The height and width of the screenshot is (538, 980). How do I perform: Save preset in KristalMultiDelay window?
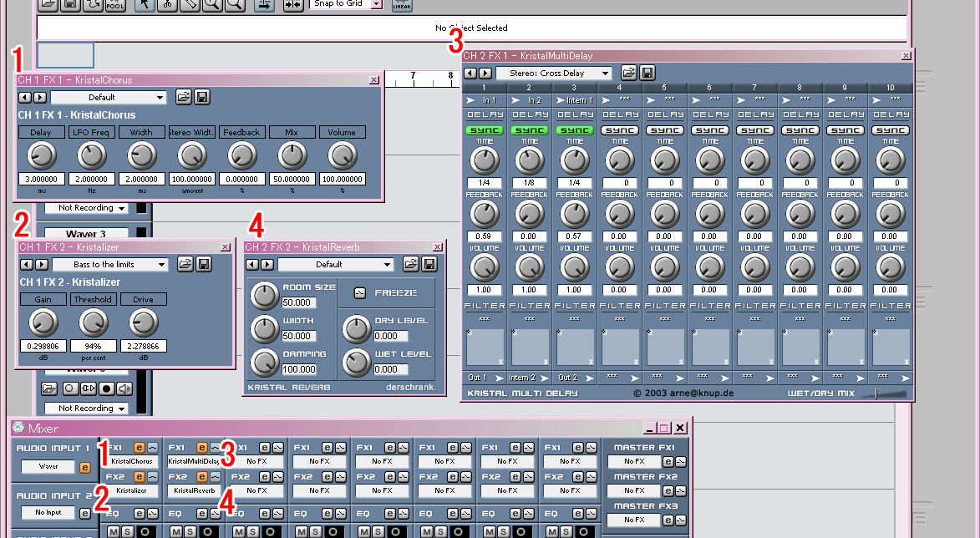click(647, 73)
